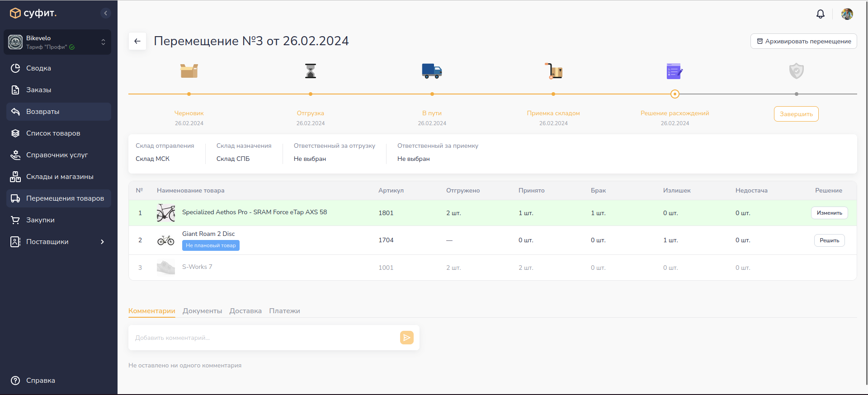Click Склад СПБ destination warehouse value

[x=233, y=159]
